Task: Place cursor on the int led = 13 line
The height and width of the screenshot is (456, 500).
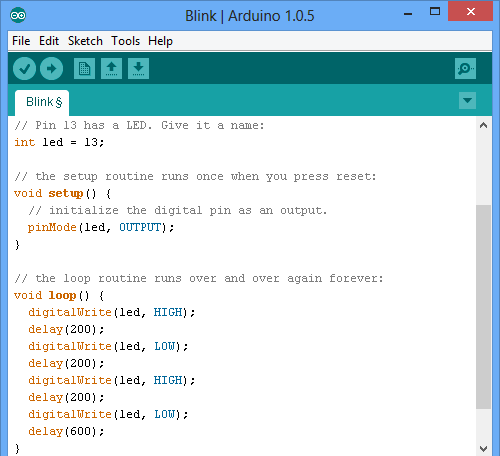Action: pyautogui.click(x=59, y=142)
